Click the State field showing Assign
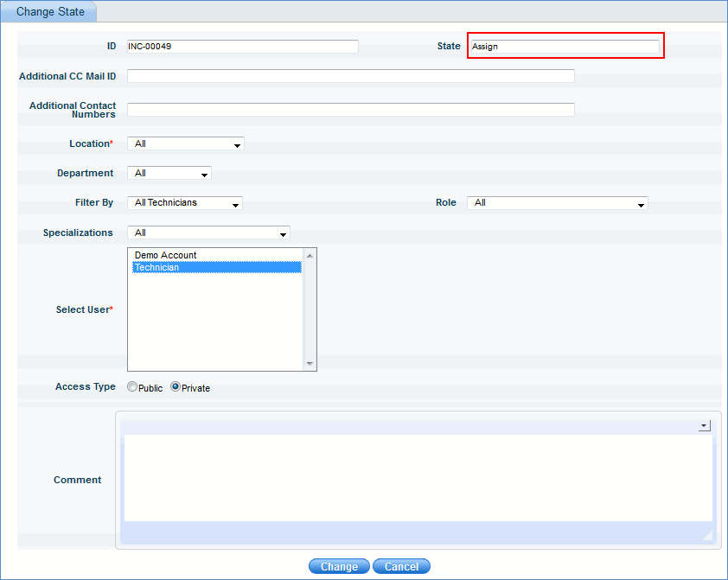728x580 pixels. [x=565, y=47]
